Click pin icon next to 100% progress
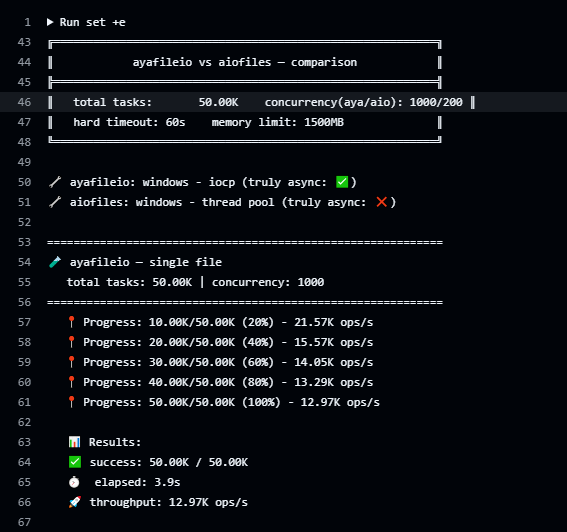Screen dimensions: 567x532 tap(72, 402)
